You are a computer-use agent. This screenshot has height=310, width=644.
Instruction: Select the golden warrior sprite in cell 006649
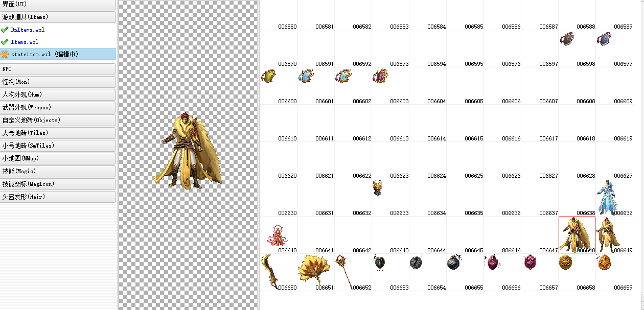click(608, 234)
